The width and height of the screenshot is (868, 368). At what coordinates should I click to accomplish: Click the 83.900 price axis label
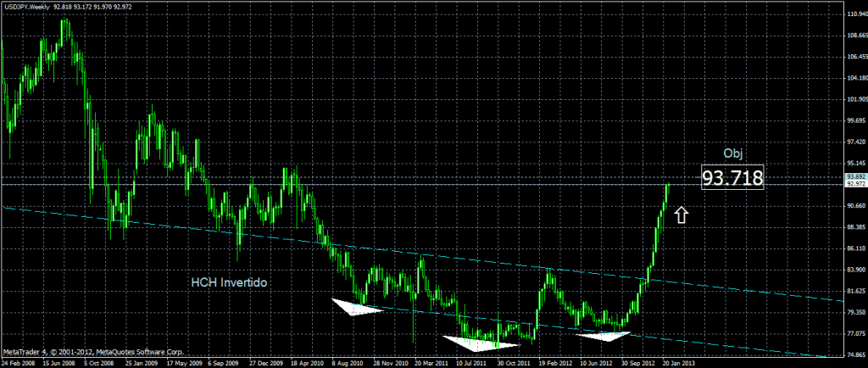[855, 270]
